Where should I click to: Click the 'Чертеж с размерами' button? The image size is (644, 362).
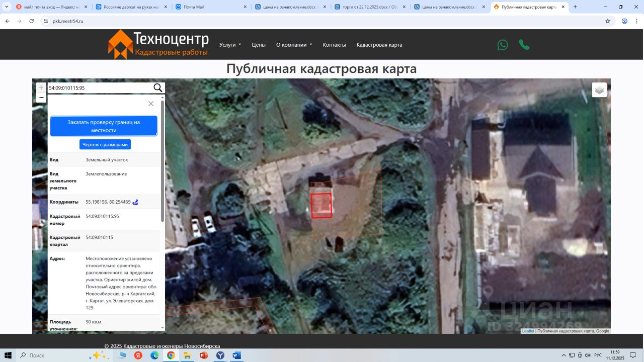click(105, 144)
